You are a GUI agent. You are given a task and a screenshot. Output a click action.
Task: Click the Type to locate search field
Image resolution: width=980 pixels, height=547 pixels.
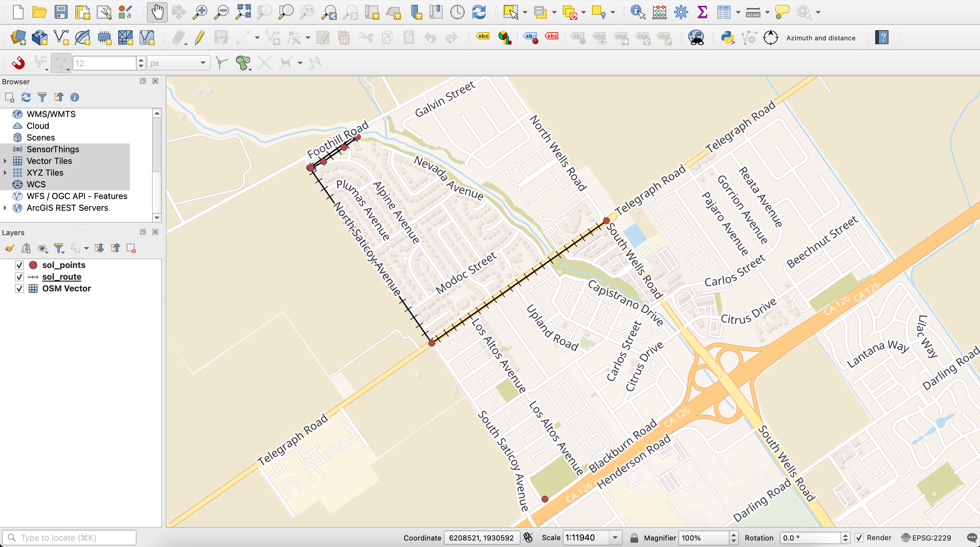[x=69, y=538]
